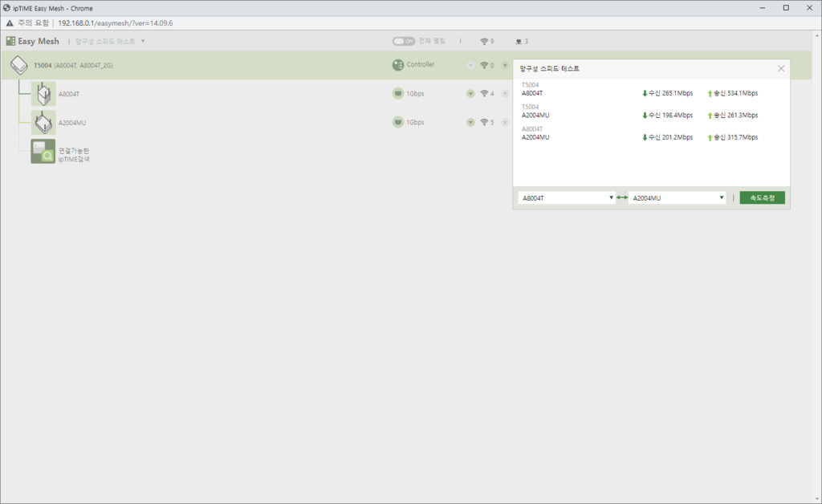
Task: Open the second device selector showing A2004MU
Action: [x=678, y=198]
